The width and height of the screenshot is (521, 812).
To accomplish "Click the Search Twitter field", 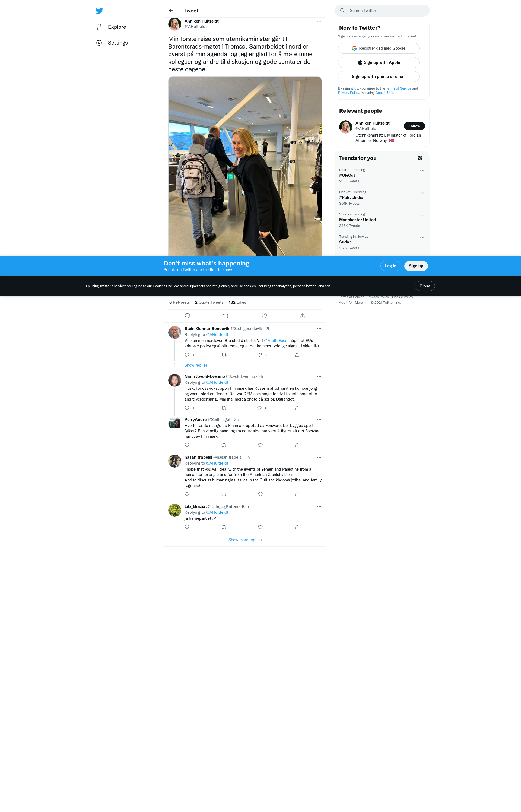I will pos(382,11).
